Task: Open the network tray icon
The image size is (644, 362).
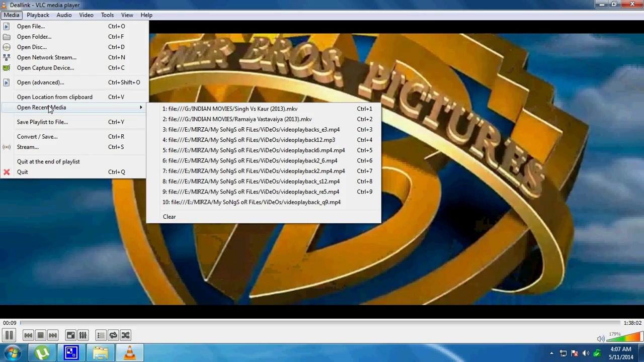Action: (563, 353)
